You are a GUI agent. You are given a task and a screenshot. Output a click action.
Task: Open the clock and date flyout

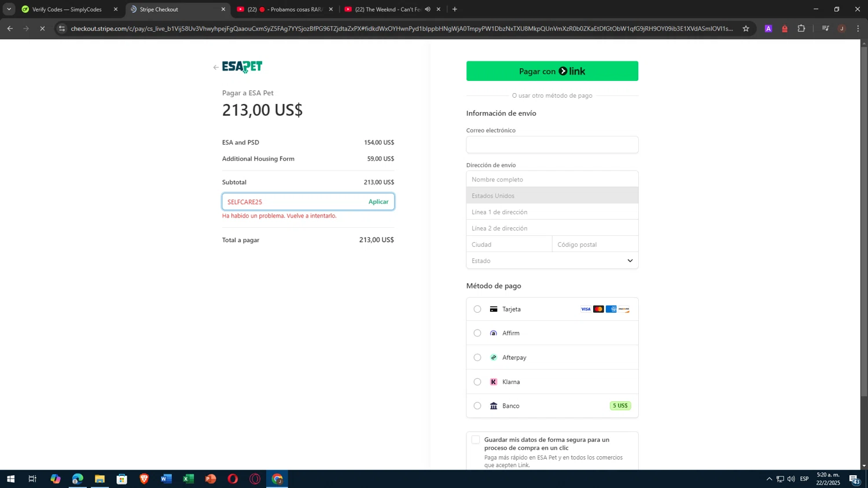(828, 479)
